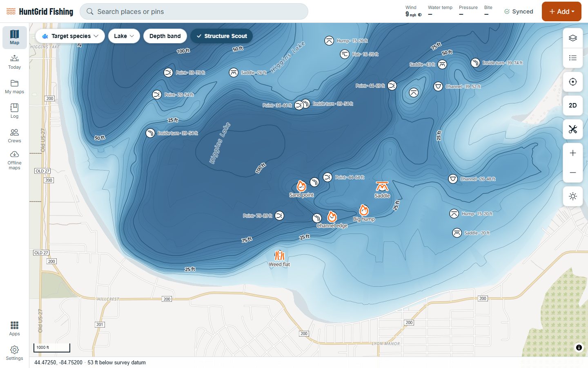Show the legend list icon
The image size is (588, 368).
(x=572, y=58)
